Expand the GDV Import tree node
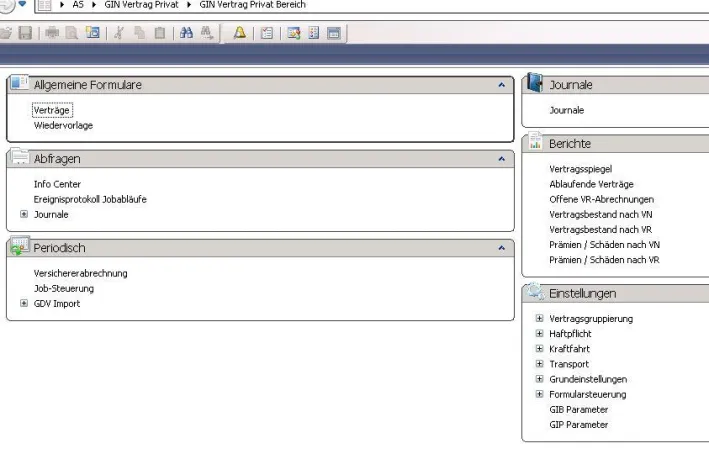This screenshot has height=475, width=709. (25, 304)
